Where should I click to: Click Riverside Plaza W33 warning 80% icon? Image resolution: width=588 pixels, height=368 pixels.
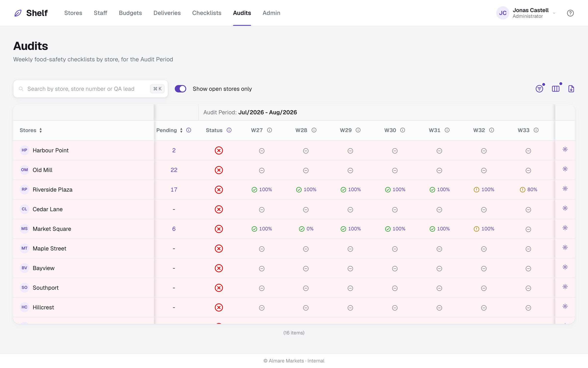(523, 190)
